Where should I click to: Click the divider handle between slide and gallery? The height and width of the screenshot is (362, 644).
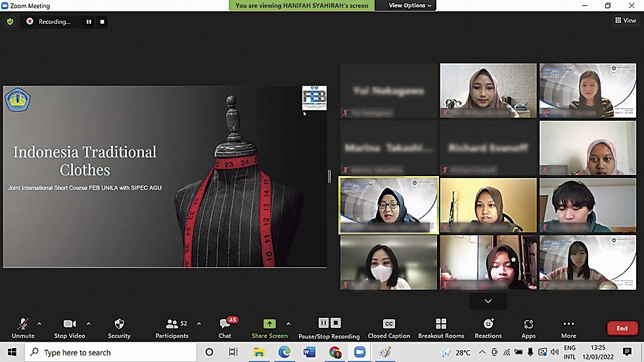[329, 177]
